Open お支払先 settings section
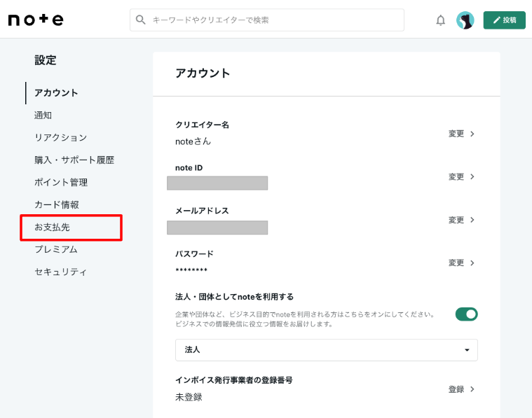The height and width of the screenshot is (418, 532). tap(53, 227)
